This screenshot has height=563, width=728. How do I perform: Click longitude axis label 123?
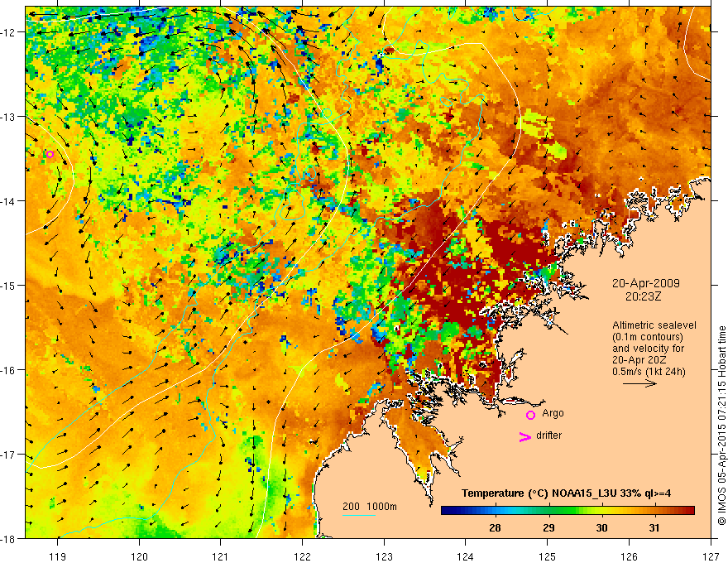coord(384,556)
